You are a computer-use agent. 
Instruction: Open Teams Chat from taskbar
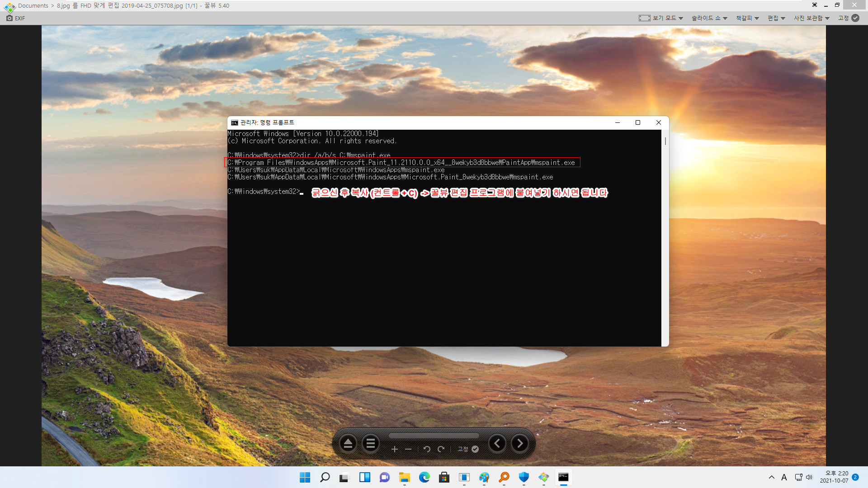(385, 477)
